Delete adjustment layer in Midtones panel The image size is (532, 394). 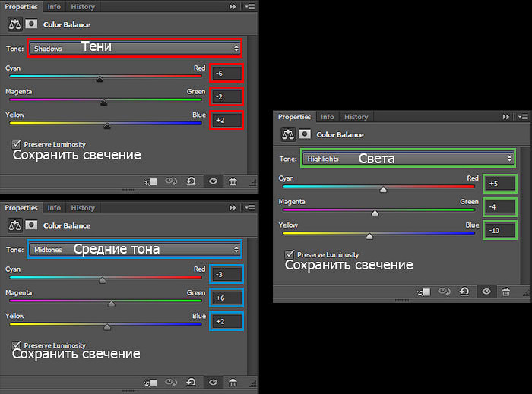point(233,383)
